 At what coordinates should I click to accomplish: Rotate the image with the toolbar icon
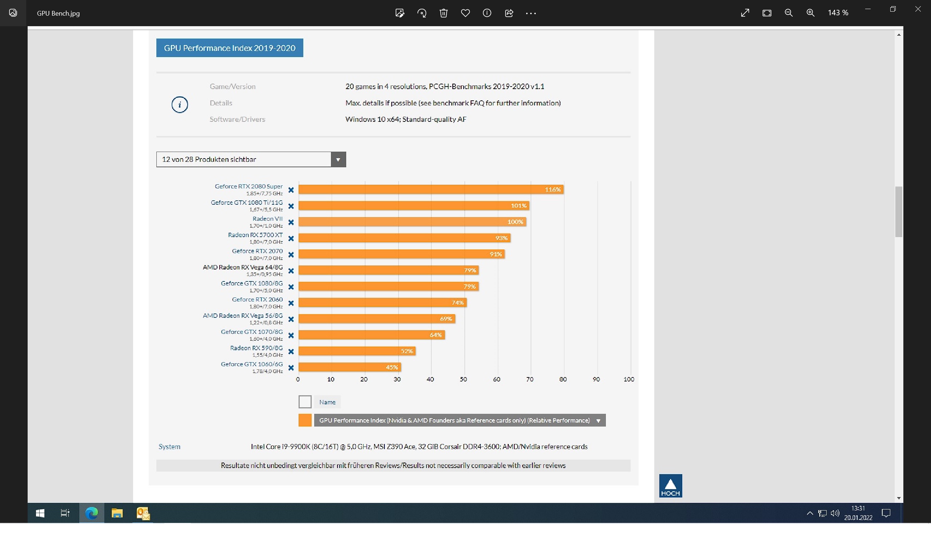(421, 13)
